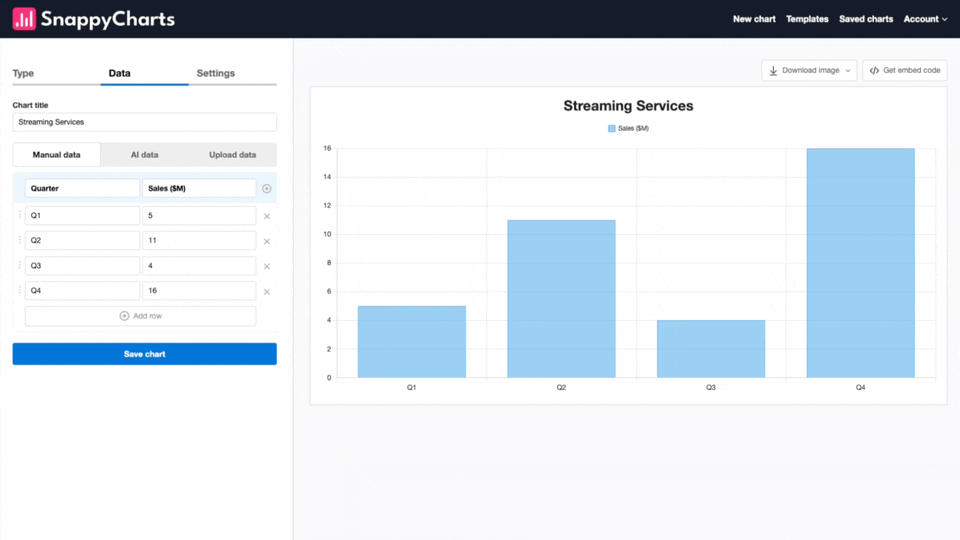Go to Saved charts
The width and height of the screenshot is (960, 540).
(x=866, y=19)
